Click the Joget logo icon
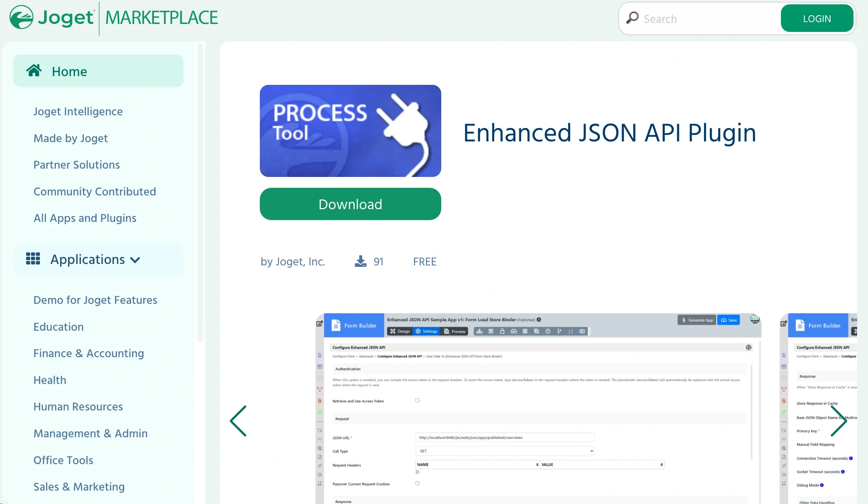Image resolution: width=868 pixels, height=504 pixels. point(21,17)
